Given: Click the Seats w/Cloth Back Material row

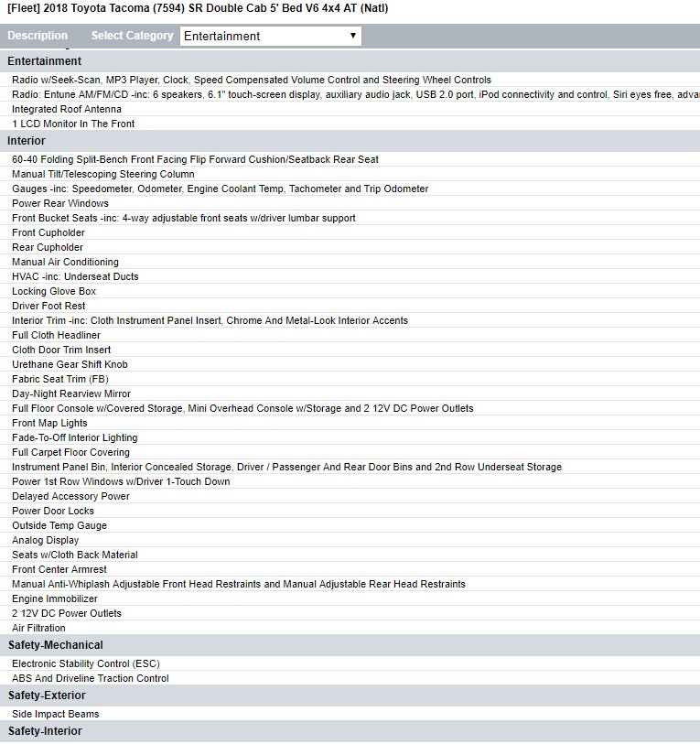Looking at the screenshot, I should click(x=350, y=555).
